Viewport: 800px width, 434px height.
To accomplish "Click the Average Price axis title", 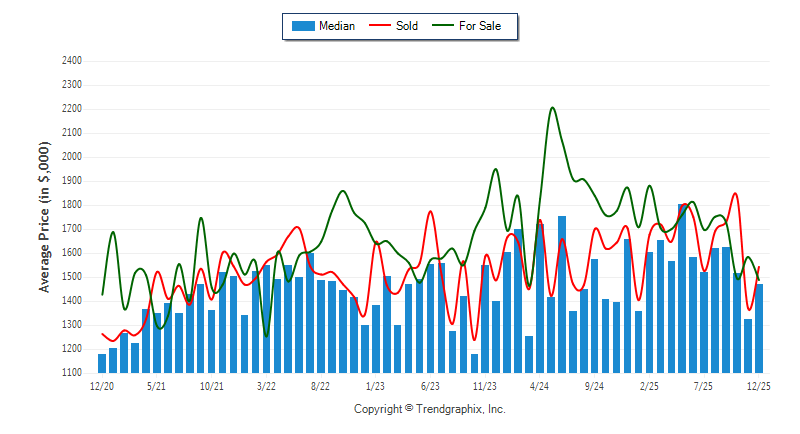I will (45, 217).
